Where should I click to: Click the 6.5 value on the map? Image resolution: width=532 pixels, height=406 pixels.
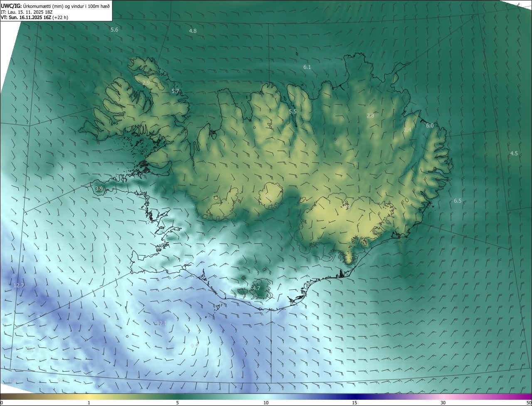click(x=458, y=201)
